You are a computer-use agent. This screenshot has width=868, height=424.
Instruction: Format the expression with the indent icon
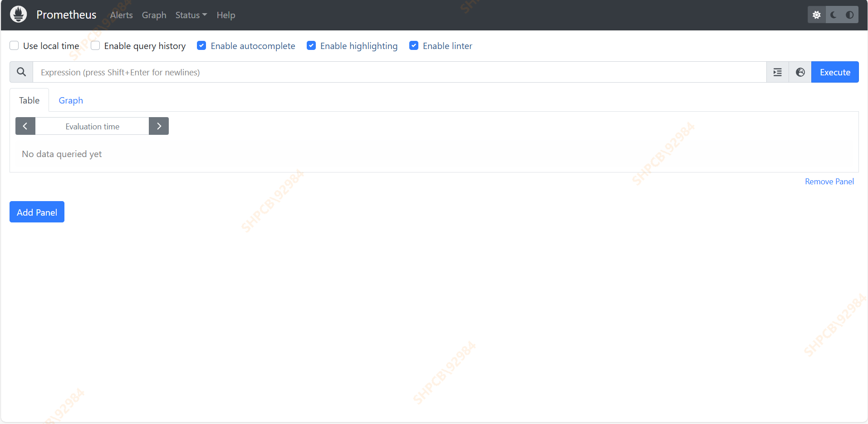[x=778, y=72]
